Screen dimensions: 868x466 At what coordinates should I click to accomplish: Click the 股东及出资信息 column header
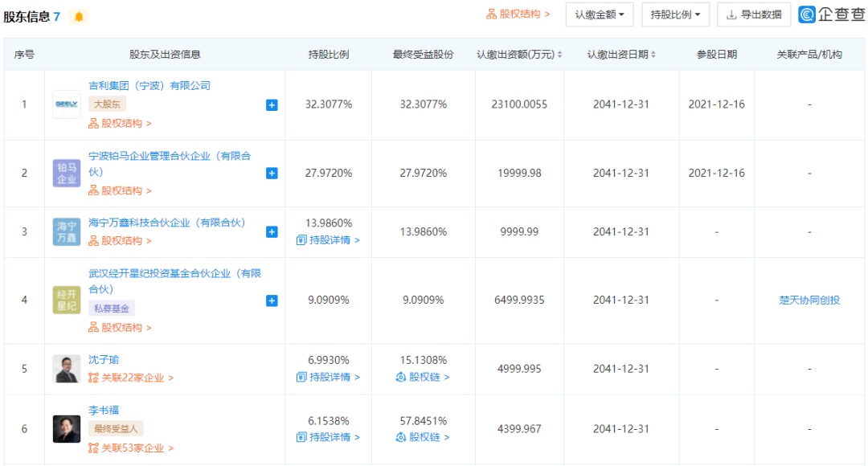[x=165, y=55]
